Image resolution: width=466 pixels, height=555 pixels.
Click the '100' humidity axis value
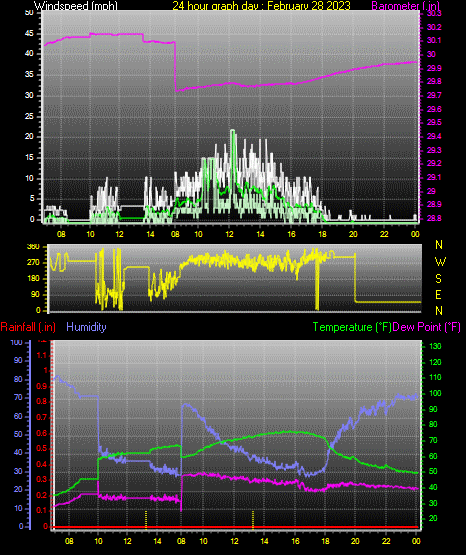click(x=16, y=343)
